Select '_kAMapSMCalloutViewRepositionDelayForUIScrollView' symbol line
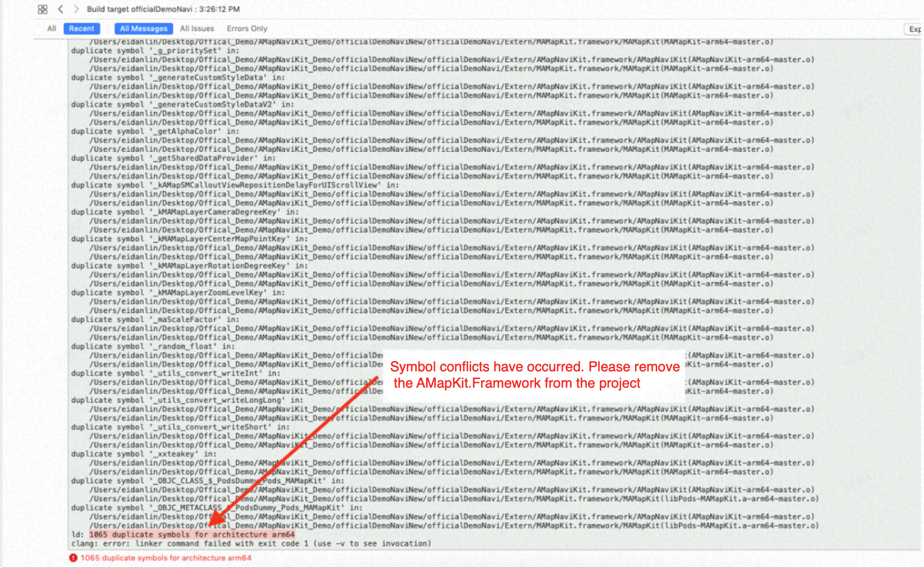 pos(235,185)
